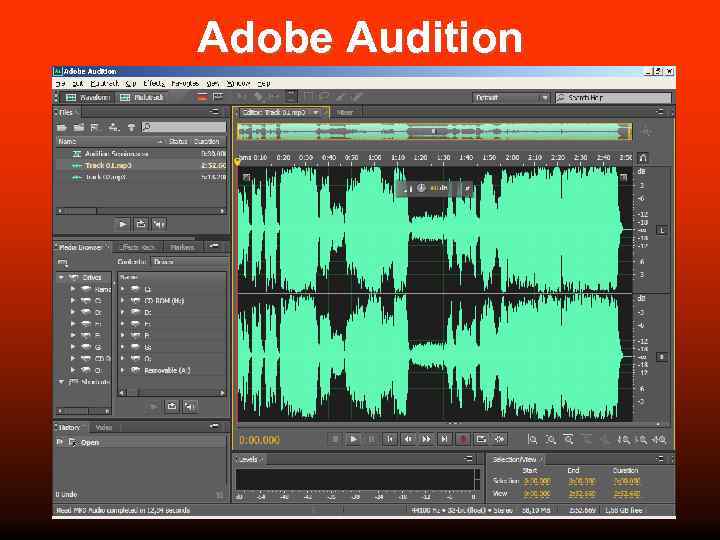Click Stop button in transport

point(335,439)
